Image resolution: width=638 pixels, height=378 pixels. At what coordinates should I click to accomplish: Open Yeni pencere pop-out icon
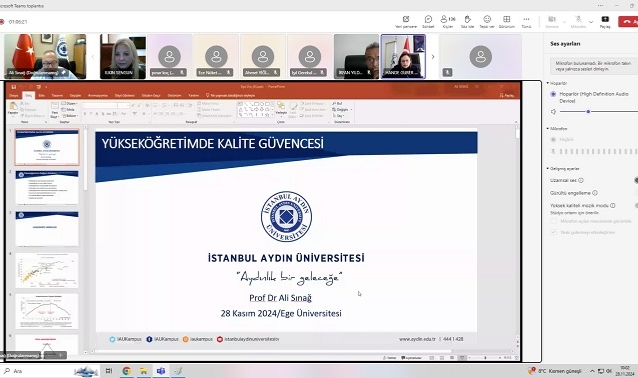406,19
